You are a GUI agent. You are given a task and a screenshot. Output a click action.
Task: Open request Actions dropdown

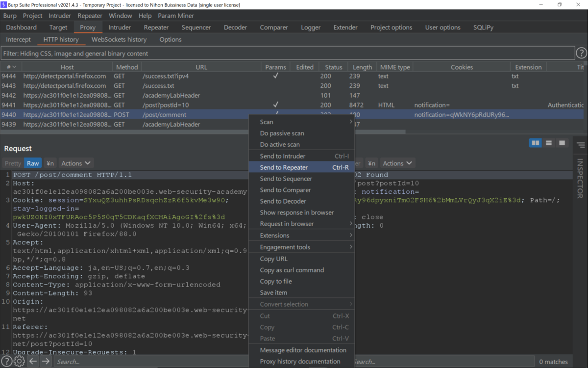(76, 163)
